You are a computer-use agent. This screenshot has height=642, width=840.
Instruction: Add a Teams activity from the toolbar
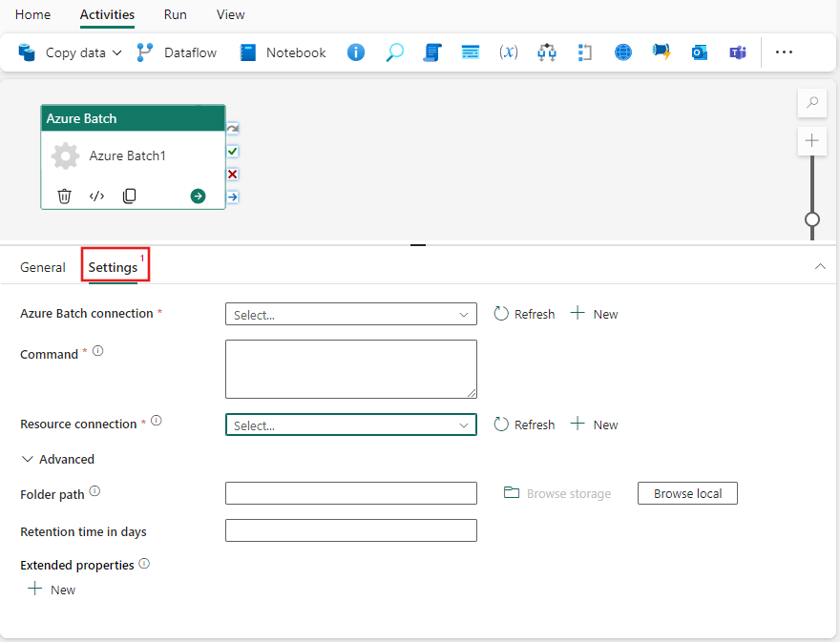pos(738,52)
